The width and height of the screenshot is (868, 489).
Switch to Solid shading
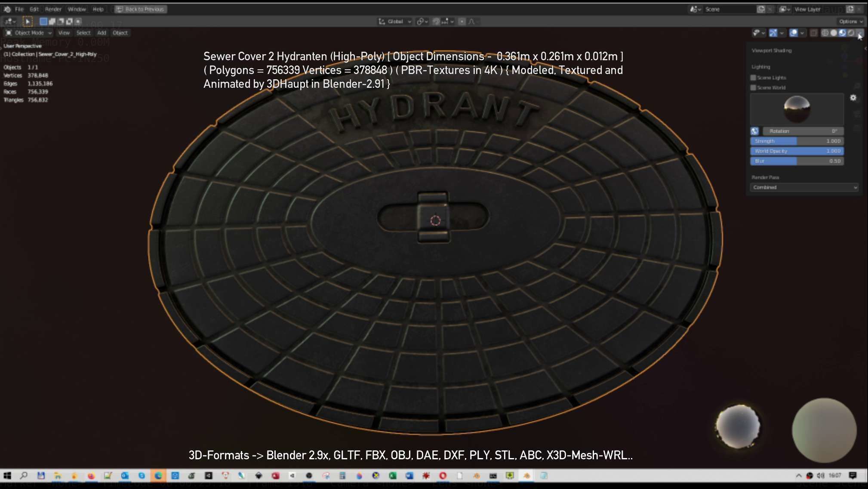834,33
